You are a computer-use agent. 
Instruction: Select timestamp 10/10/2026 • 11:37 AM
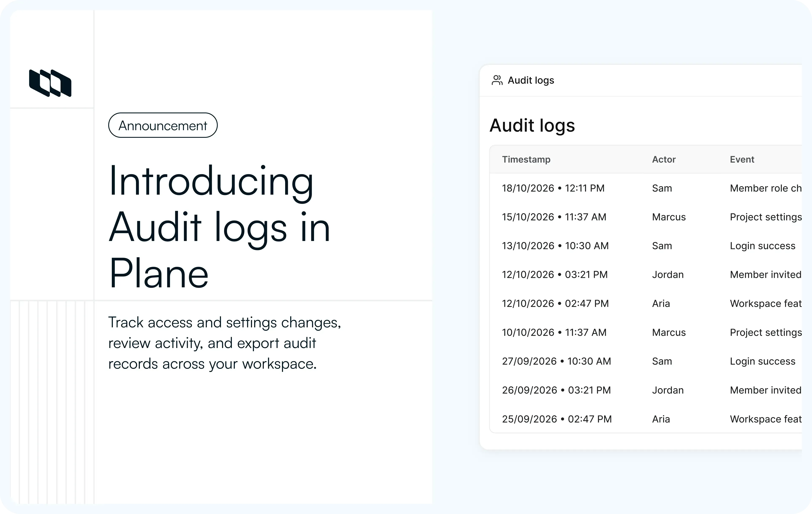point(554,333)
